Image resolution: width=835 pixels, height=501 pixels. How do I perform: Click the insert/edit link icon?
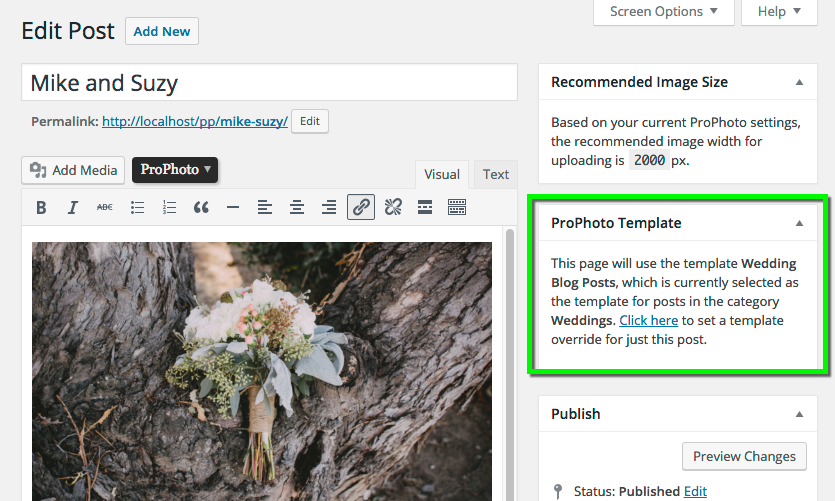coord(361,207)
